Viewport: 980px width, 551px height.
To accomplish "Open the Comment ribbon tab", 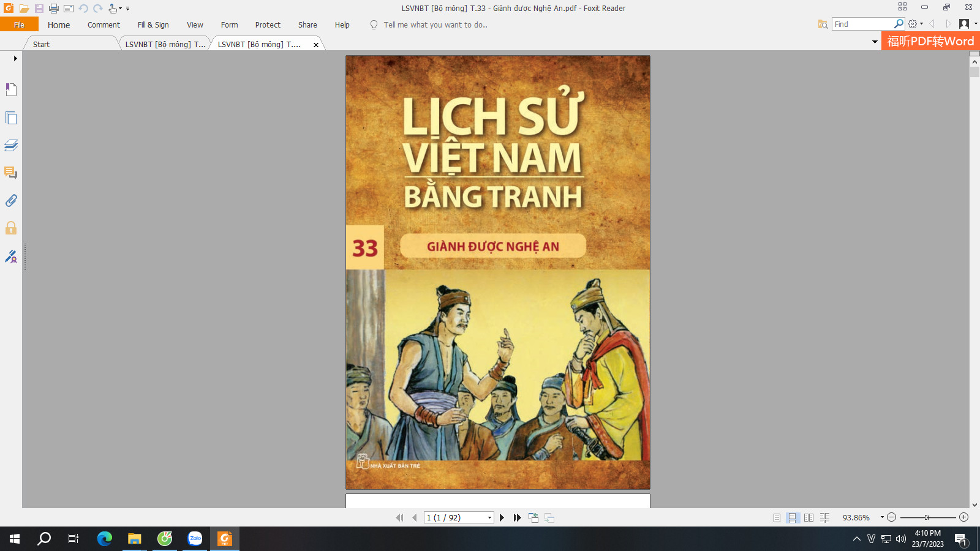I will [104, 25].
